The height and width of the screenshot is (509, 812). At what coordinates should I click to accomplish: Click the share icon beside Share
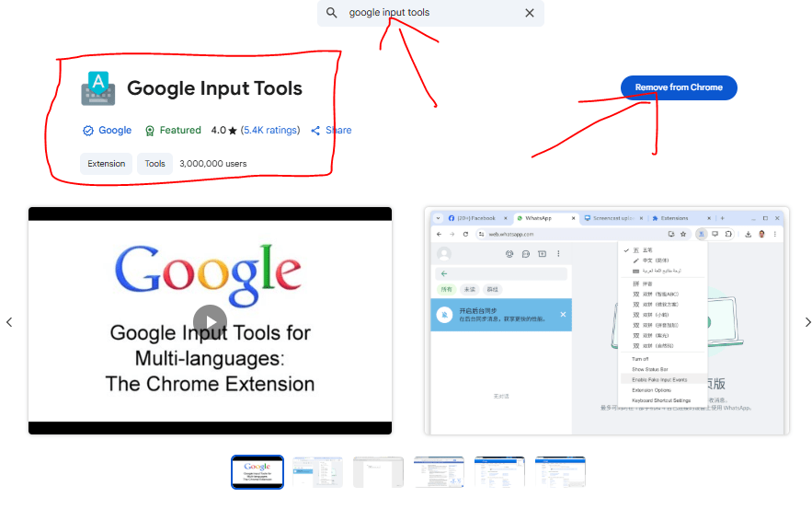pos(315,131)
